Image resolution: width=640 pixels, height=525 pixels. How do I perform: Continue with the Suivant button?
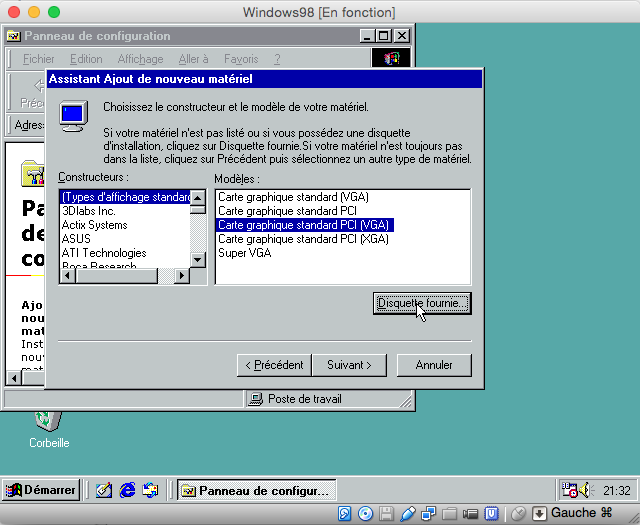[349, 365]
